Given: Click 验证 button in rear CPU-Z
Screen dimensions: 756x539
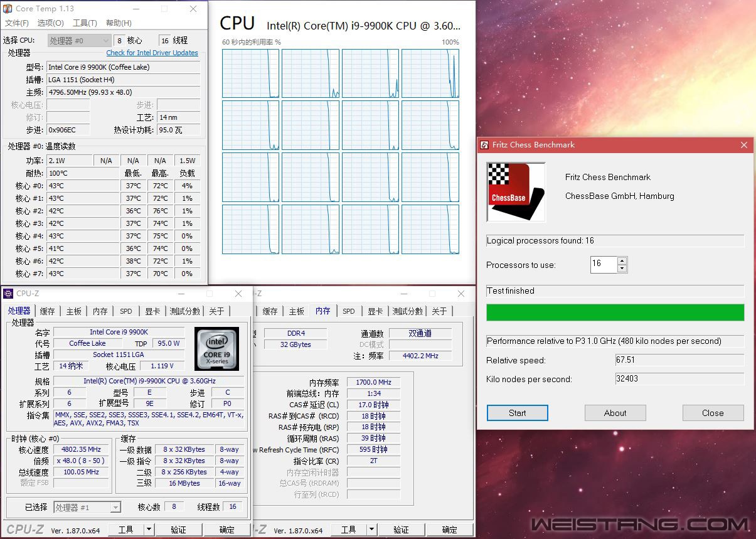Looking at the screenshot, I should [402, 530].
